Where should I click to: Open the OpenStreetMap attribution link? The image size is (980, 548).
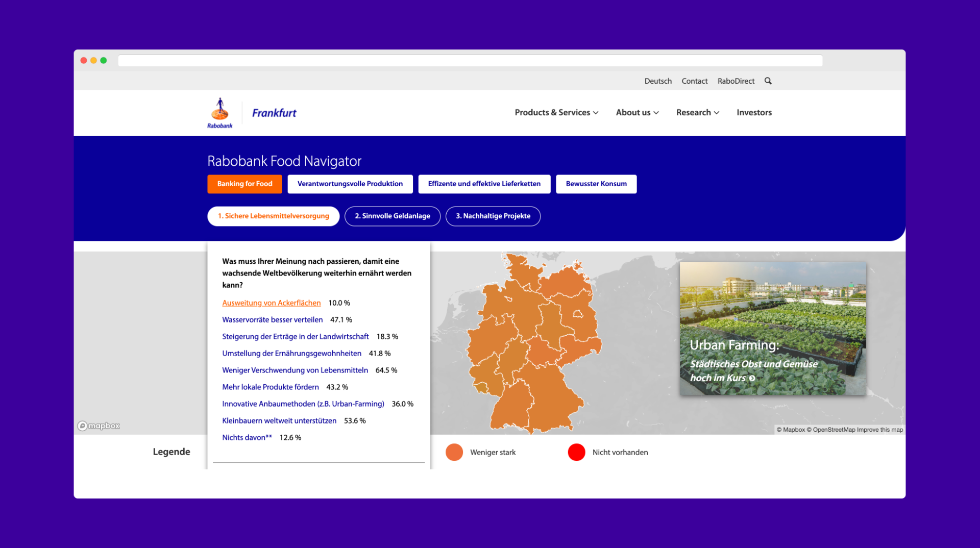pyautogui.click(x=830, y=430)
